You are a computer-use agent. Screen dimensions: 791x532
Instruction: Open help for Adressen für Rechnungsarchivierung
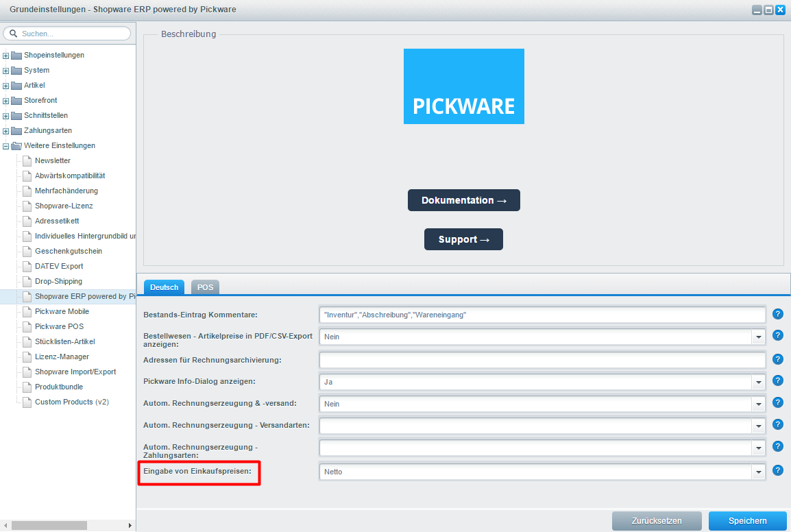click(x=778, y=359)
